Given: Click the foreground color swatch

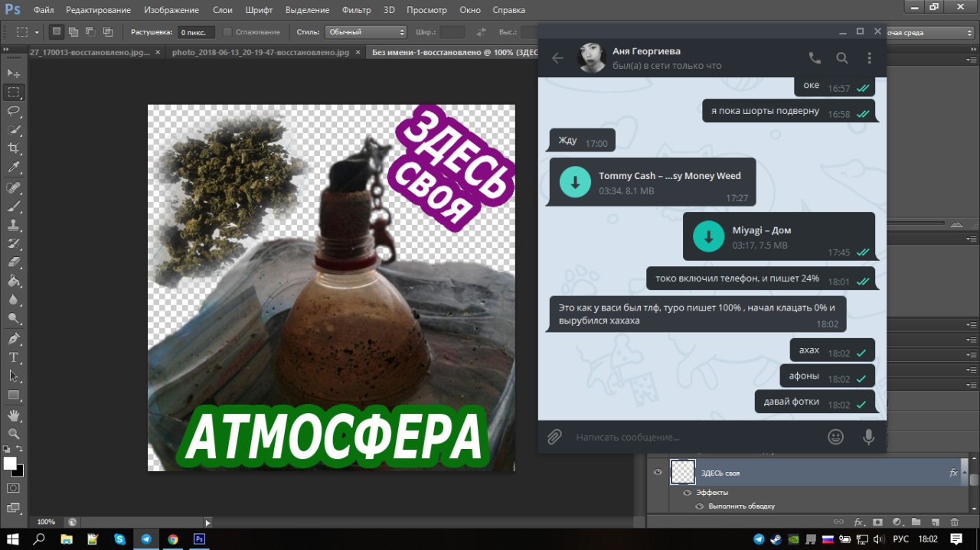Looking at the screenshot, I should pyautogui.click(x=10, y=464).
